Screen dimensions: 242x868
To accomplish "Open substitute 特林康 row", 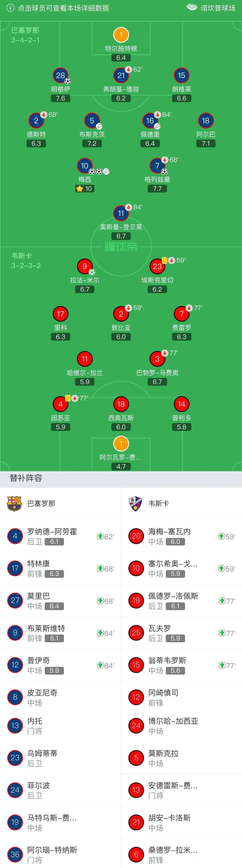I will tap(60, 568).
